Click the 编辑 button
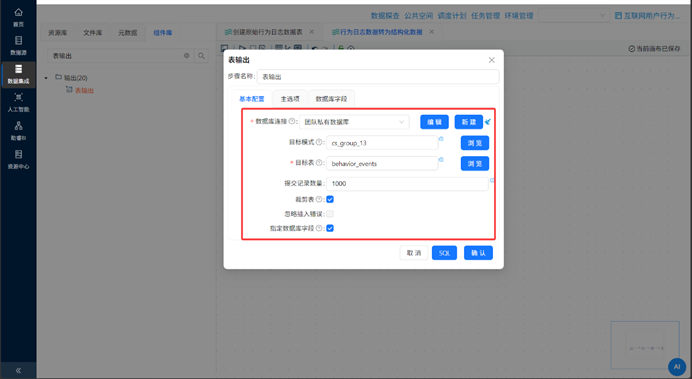 point(434,122)
